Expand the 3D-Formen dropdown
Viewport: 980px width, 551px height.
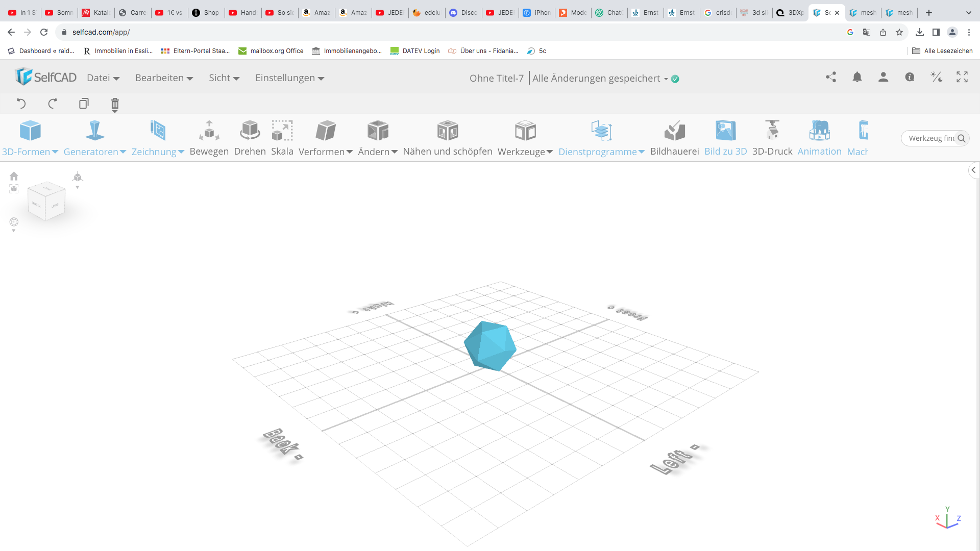coord(30,138)
